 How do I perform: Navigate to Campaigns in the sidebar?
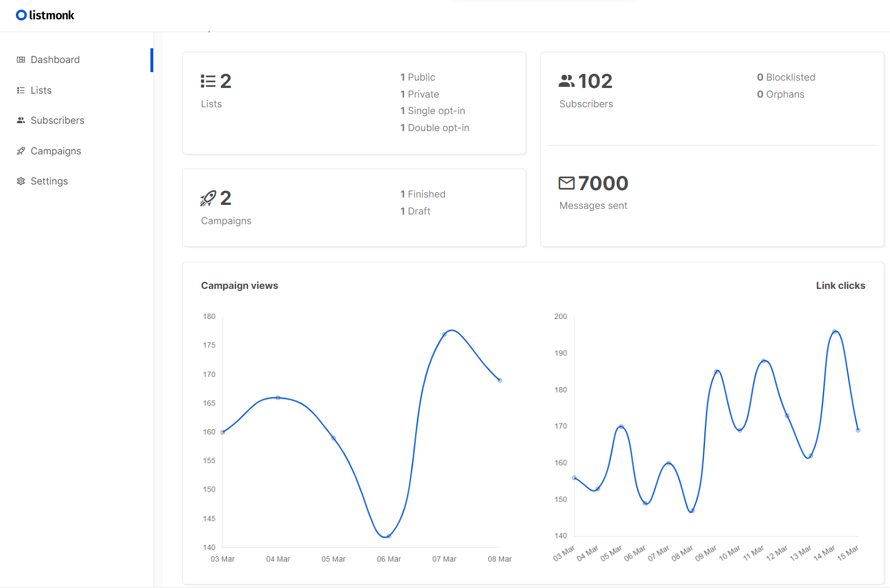pyautogui.click(x=56, y=151)
